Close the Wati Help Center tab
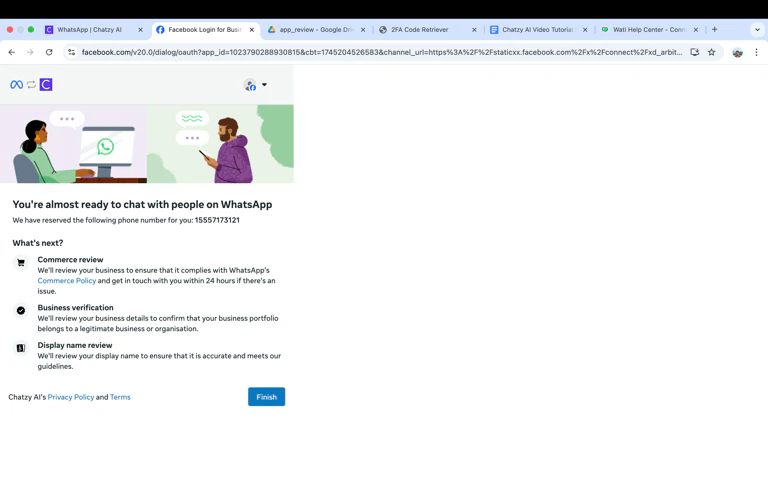The height and width of the screenshot is (499, 768). 696,30
